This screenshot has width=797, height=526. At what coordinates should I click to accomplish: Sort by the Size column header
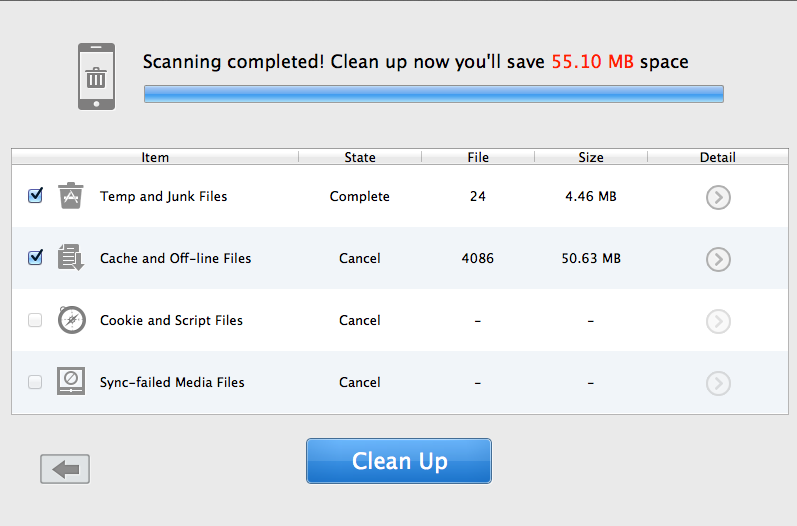[591, 157]
